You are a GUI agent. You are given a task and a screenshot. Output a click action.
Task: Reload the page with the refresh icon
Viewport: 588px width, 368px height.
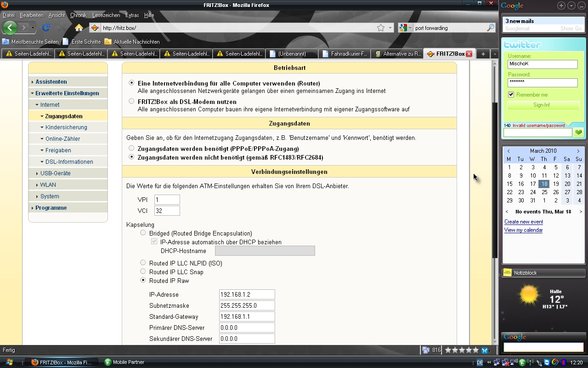[46, 28]
